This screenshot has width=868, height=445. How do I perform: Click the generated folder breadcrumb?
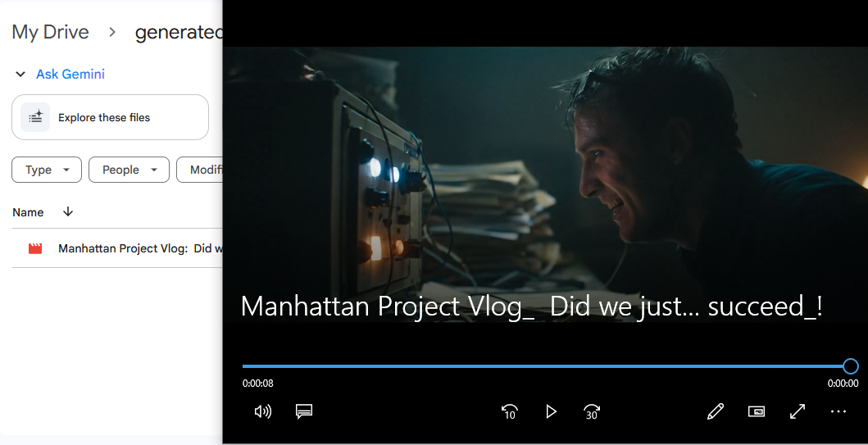pyautogui.click(x=179, y=32)
